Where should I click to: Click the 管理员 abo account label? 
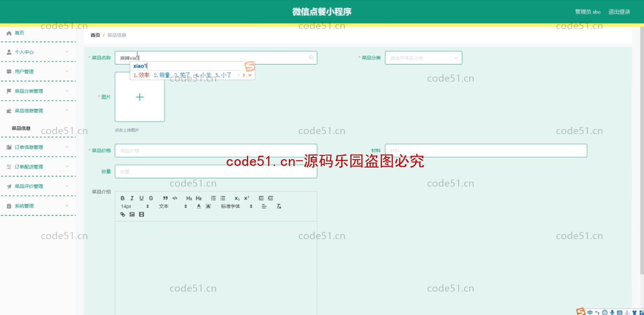[587, 12]
